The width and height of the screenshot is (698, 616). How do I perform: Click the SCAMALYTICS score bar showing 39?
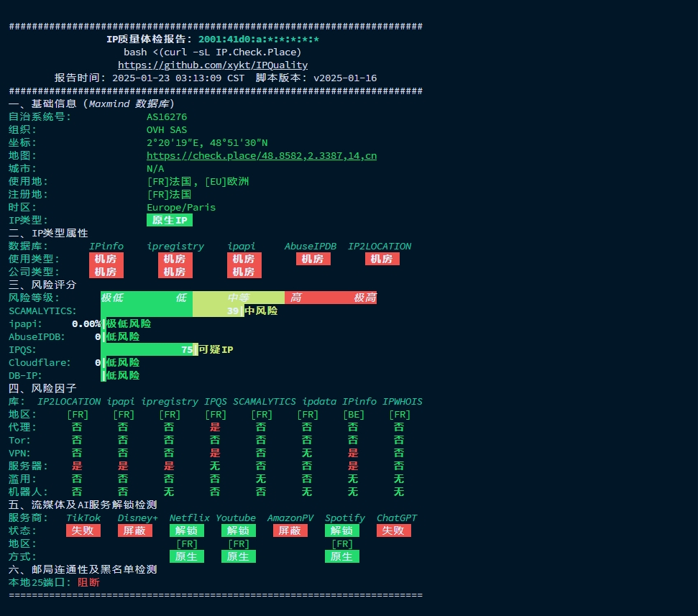tap(171, 311)
